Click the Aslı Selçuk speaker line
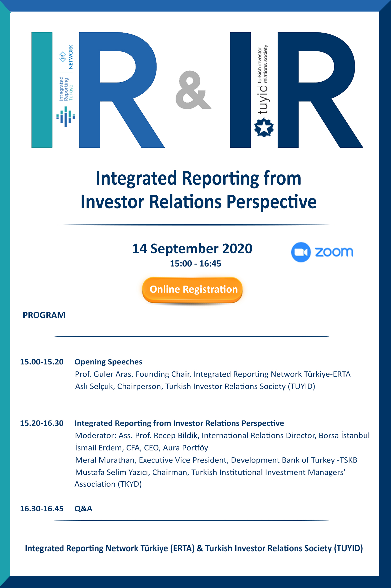The height and width of the screenshot is (588, 391). pos(195,386)
